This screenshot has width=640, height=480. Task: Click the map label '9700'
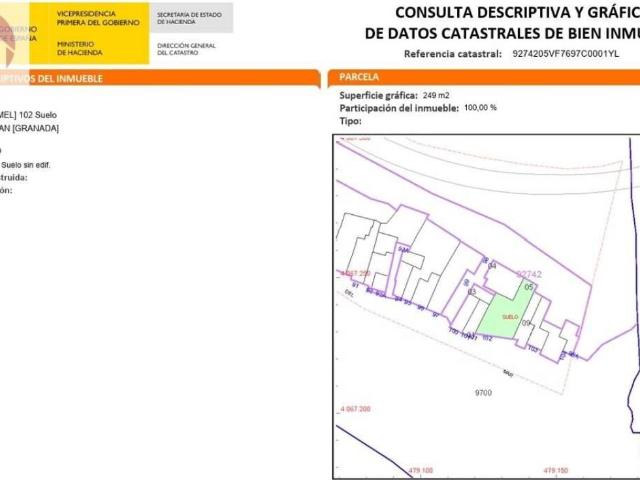coord(483,393)
